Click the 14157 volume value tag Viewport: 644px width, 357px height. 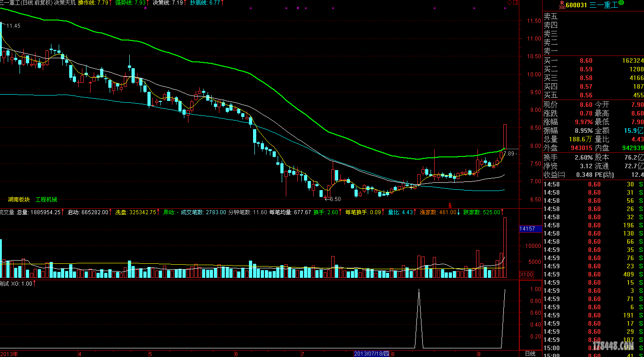pyautogui.click(x=528, y=229)
